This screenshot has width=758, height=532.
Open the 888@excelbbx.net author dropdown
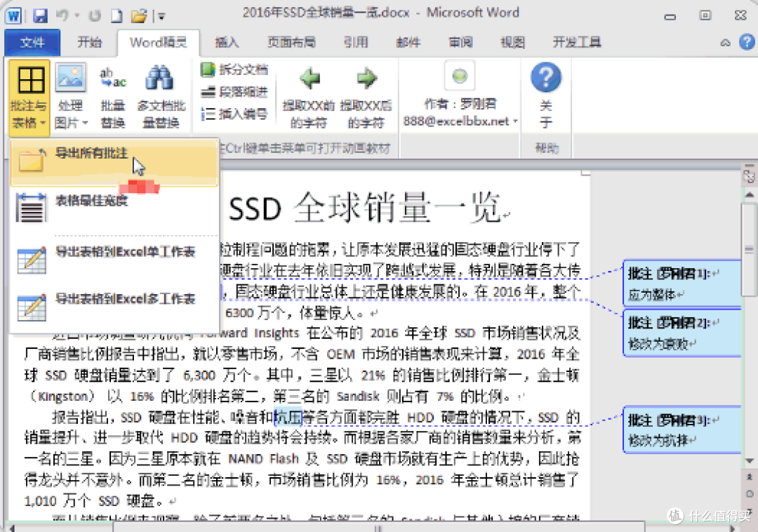[x=460, y=121]
